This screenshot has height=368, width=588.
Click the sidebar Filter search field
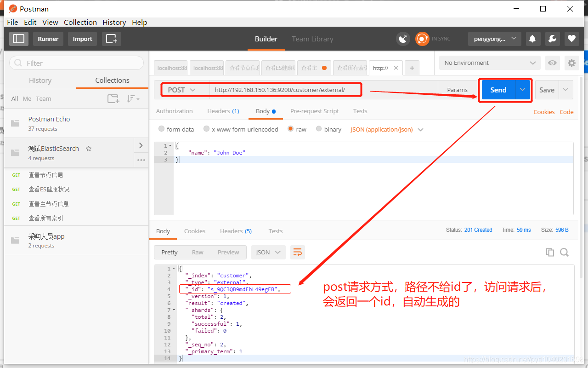tap(76, 63)
